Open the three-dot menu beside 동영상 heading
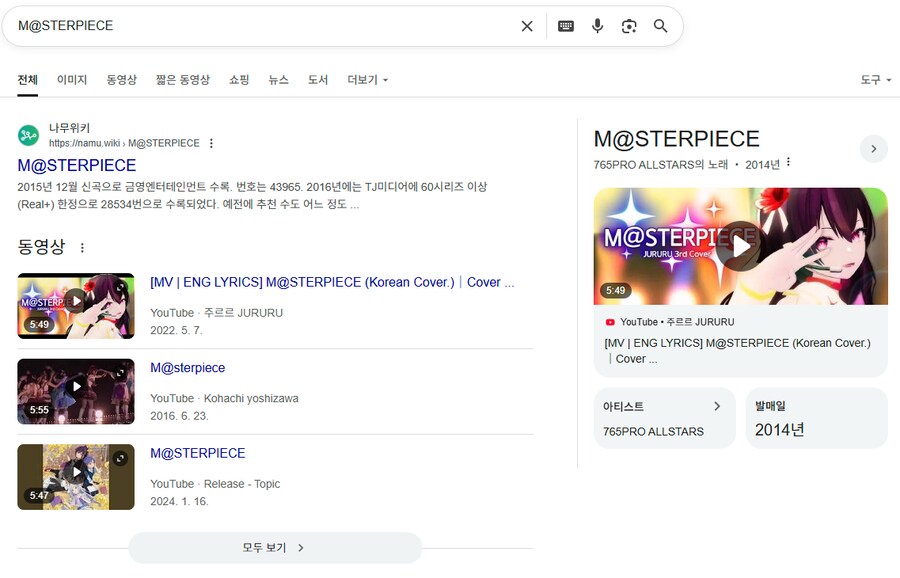Image resolution: width=900 pixels, height=578 pixels. [x=82, y=247]
